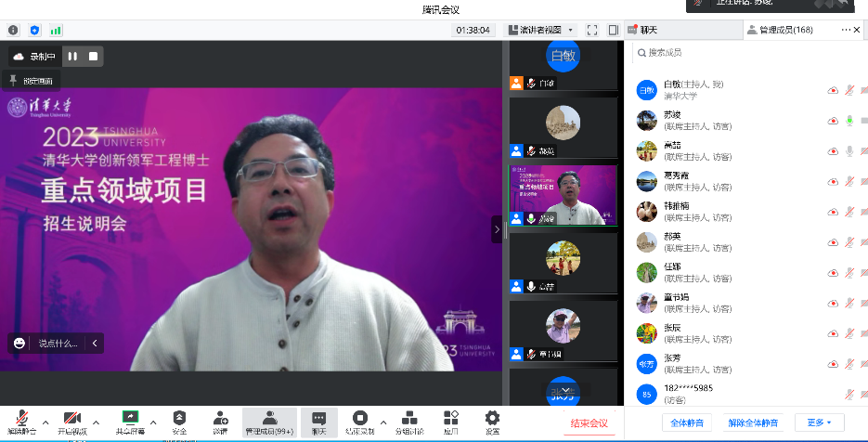Open the 安全 security options

[179, 422]
